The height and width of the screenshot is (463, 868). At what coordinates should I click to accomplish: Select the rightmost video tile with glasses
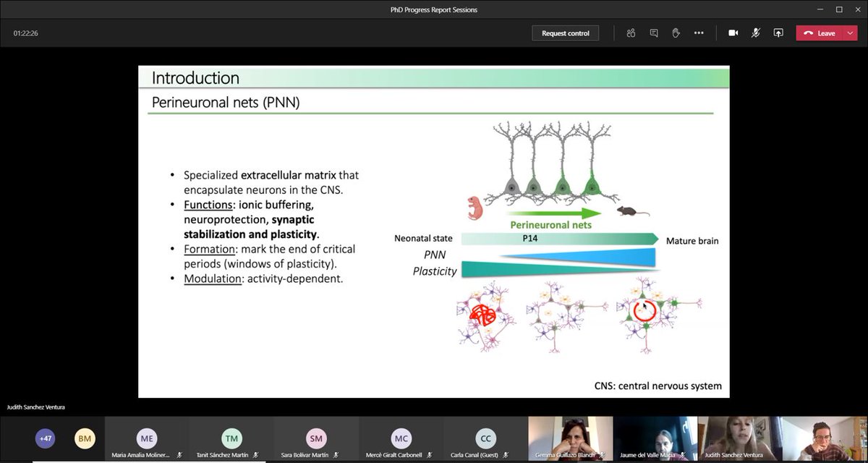tap(825, 440)
